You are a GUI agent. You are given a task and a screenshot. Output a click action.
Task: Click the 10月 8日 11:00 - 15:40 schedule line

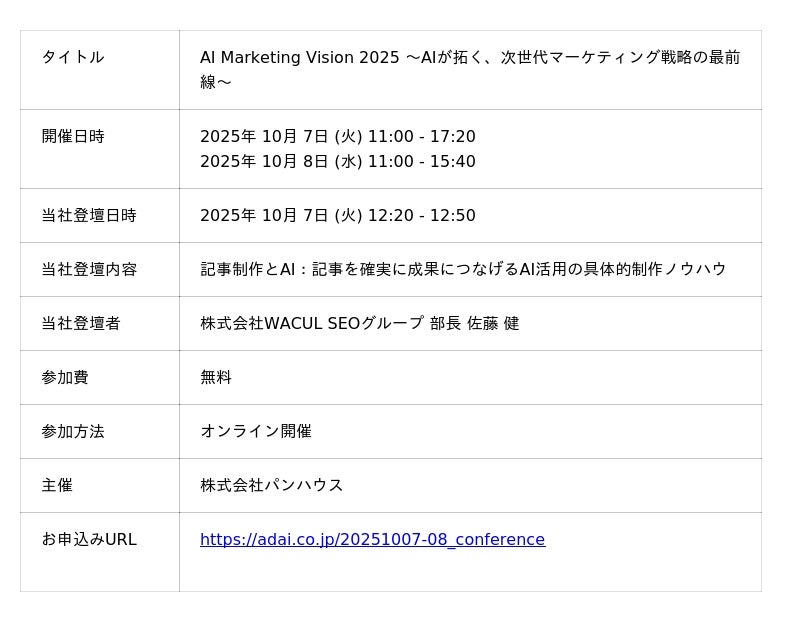(x=337, y=162)
